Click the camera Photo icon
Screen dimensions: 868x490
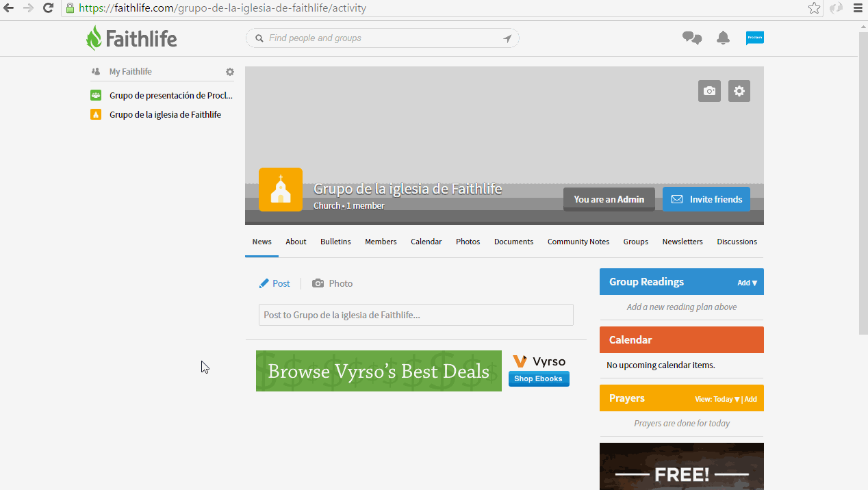coord(318,283)
